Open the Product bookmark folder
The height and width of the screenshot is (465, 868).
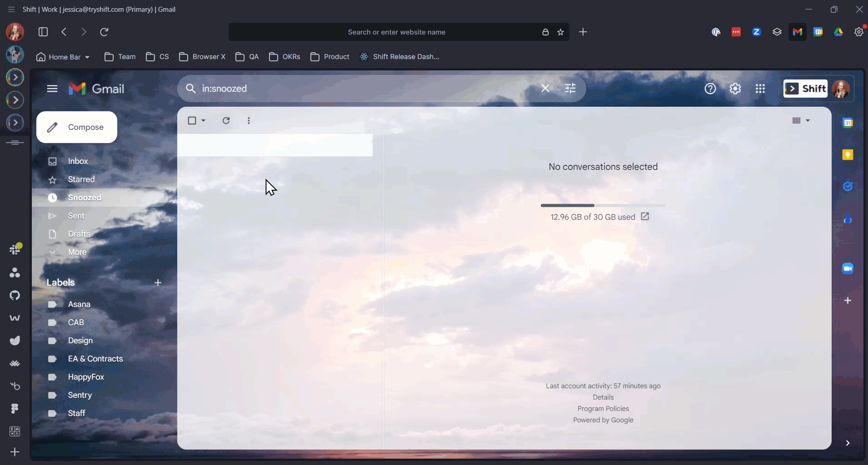point(329,57)
